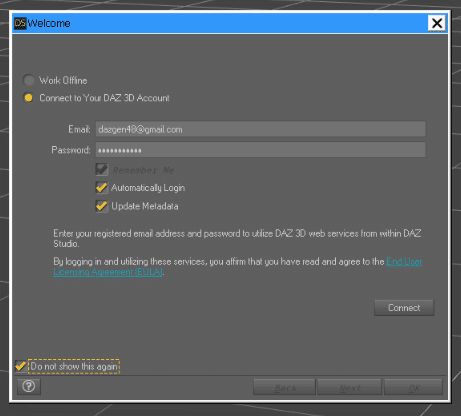Toggle the Automatically Login checkbox
Viewport: 461px width, 416px height.
pyautogui.click(x=102, y=188)
